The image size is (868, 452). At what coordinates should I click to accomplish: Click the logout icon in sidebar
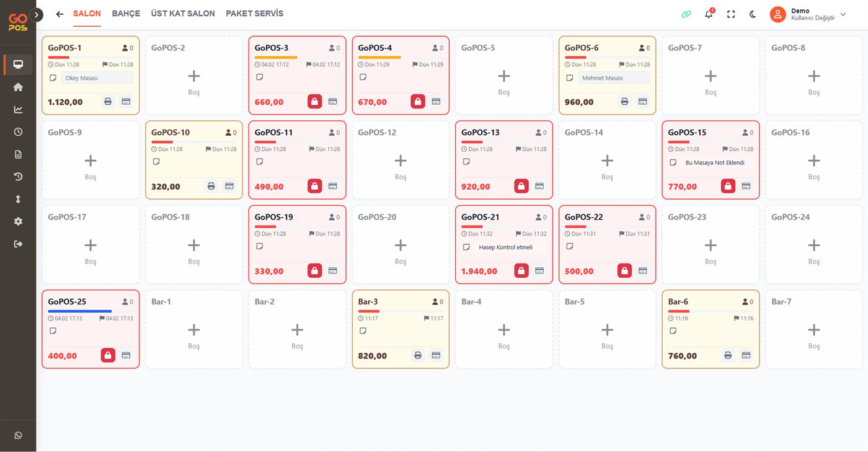click(x=18, y=244)
